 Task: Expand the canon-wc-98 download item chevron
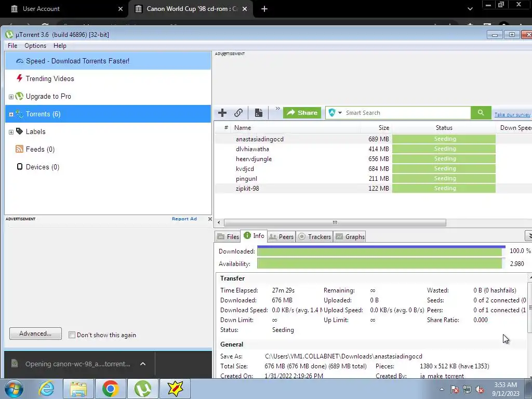pos(143,364)
